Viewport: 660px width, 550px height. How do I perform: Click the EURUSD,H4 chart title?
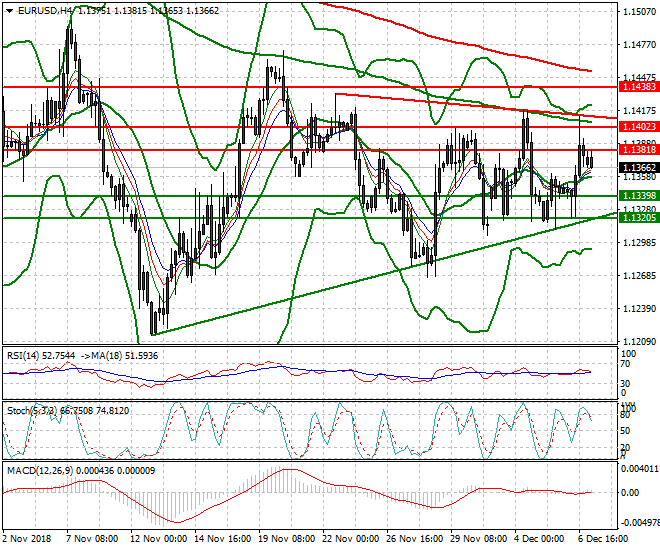(x=38, y=10)
